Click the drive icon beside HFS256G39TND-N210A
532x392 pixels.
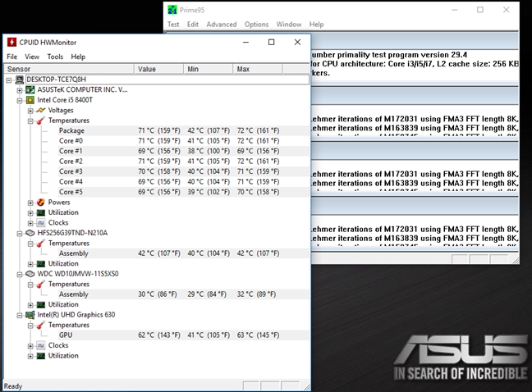tap(30, 233)
